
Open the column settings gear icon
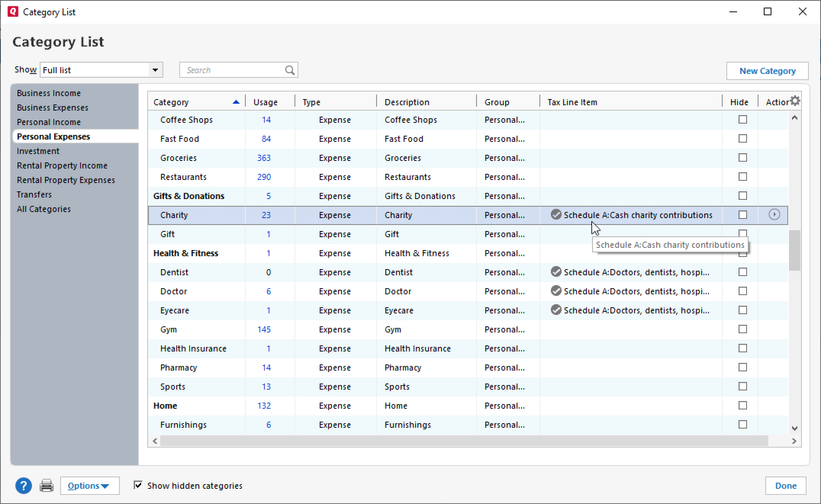[795, 100]
